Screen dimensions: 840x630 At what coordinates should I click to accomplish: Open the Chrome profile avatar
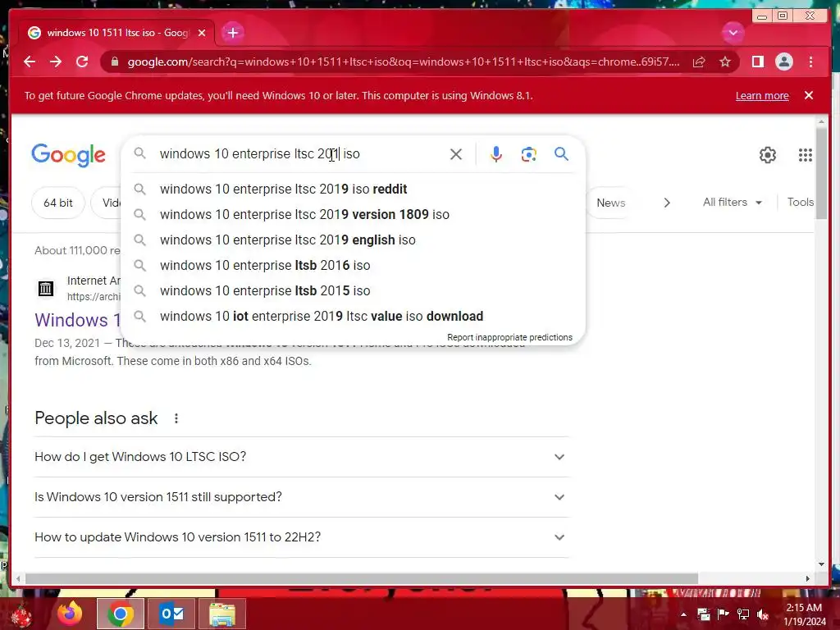pos(783,62)
